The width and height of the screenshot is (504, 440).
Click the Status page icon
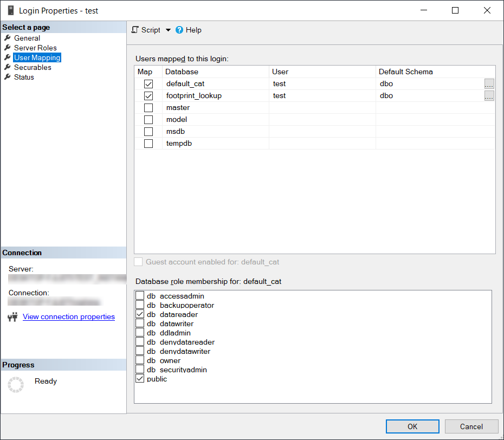(x=8, y=77)
